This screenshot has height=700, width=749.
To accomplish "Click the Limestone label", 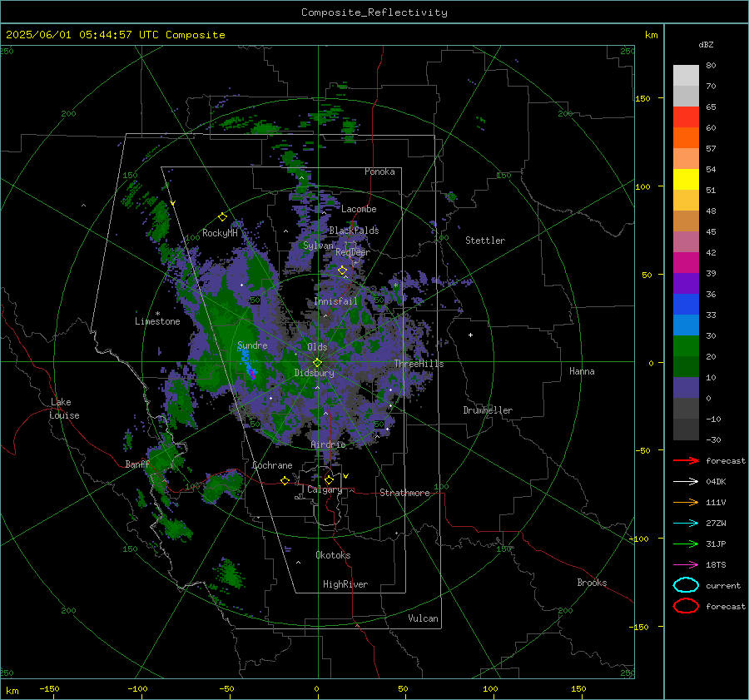I will pos(157,321).
